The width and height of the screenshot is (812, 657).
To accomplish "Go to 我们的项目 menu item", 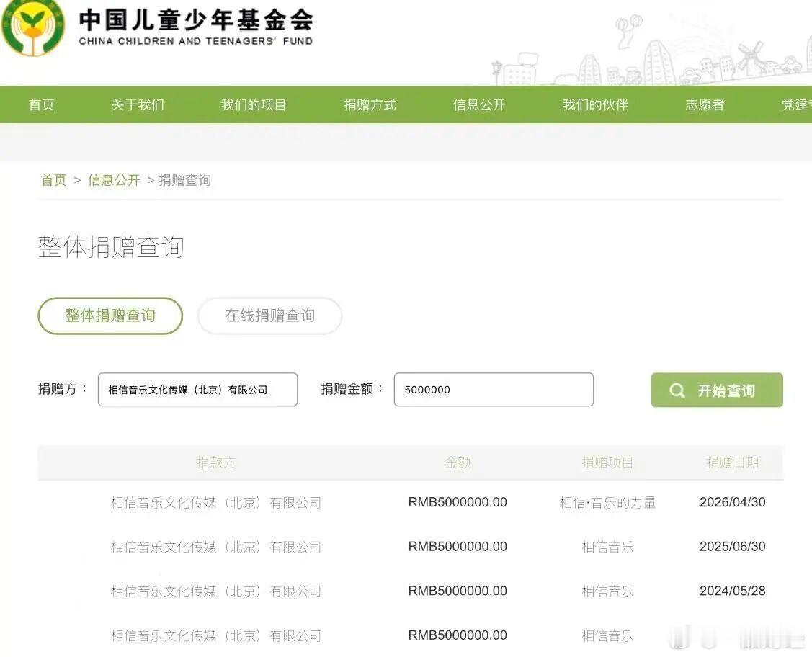I will [x=254, y=104].
